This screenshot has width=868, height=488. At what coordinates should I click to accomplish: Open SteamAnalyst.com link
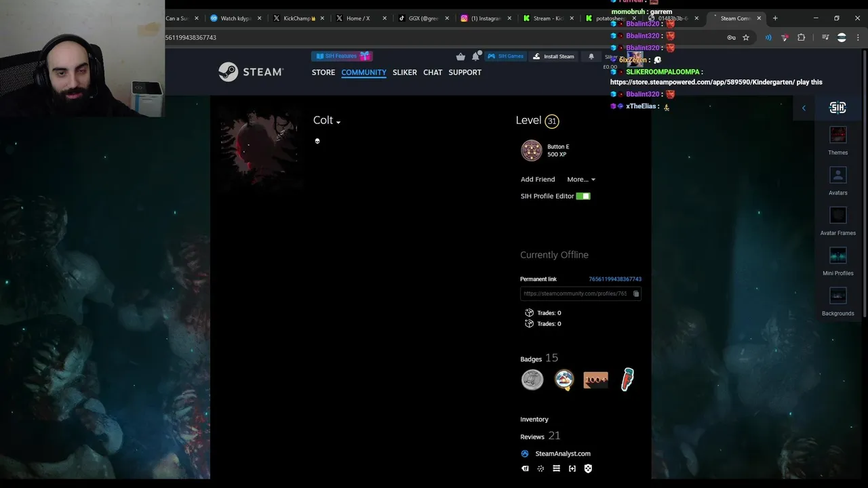[x=563, y=453]
